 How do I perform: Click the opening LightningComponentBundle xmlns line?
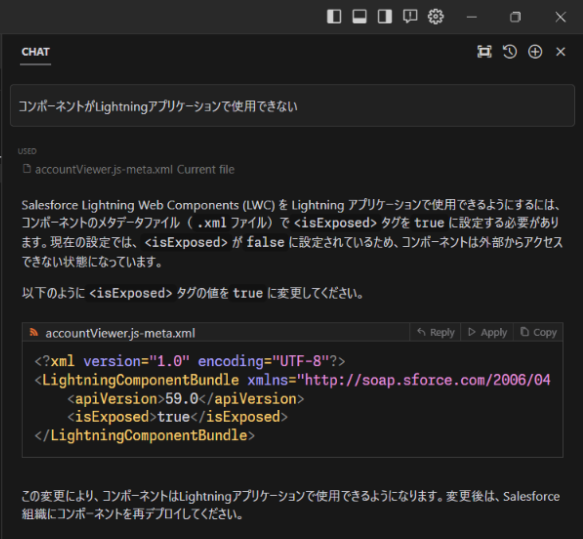pyautogui.click(x=293, y=380)
